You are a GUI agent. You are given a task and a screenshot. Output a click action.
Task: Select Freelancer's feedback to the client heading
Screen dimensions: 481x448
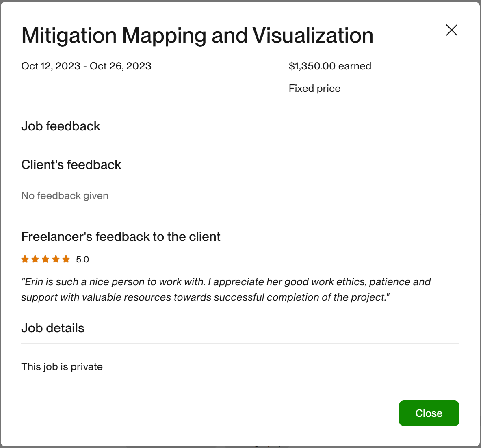coord(121,237)
